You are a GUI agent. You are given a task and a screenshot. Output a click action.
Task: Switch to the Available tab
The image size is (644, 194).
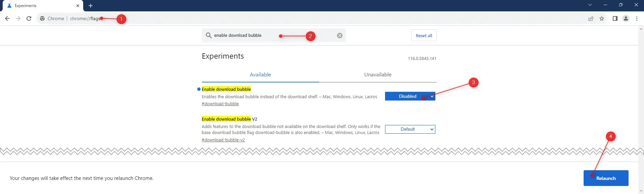pyautogui.click(x=260, y=75)
